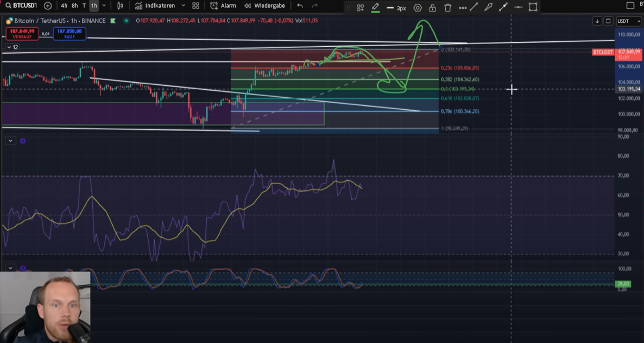
Task: Open the timeframe dropdown arrow
Action: (x=104, y=6)
